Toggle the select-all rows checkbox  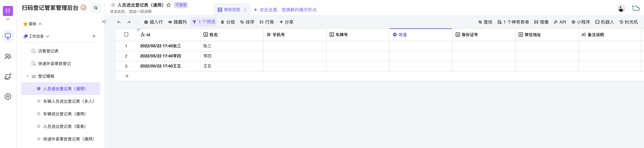click(126, 35)
